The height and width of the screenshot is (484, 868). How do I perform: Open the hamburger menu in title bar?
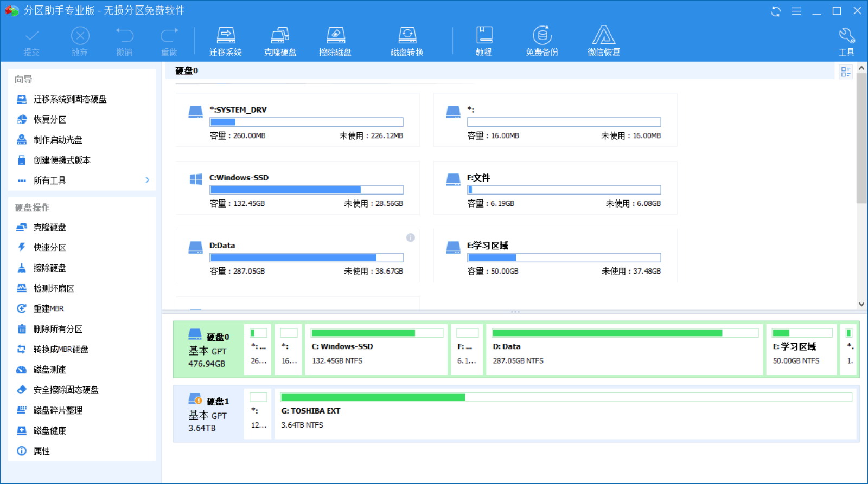pos(796,11)
